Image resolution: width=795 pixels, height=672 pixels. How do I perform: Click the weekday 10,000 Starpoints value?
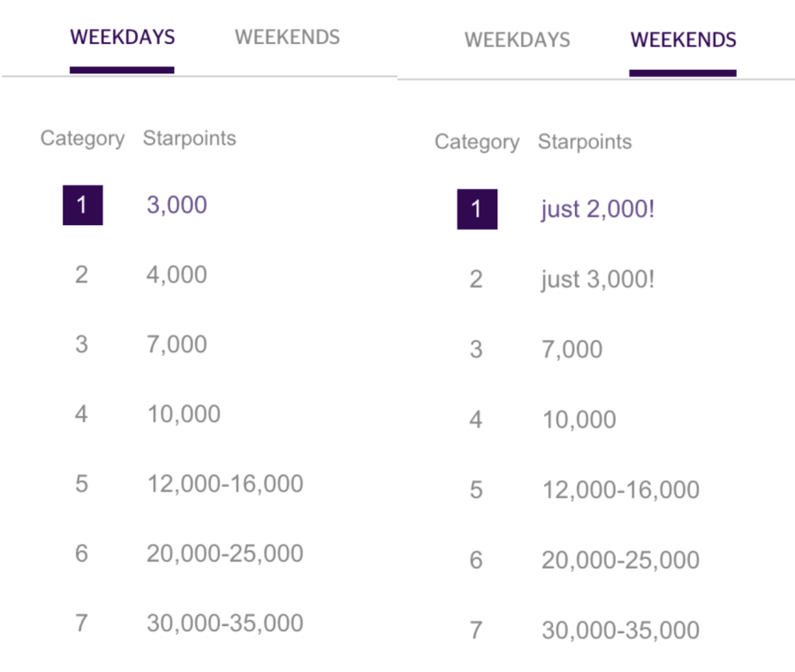click(184, 414)
